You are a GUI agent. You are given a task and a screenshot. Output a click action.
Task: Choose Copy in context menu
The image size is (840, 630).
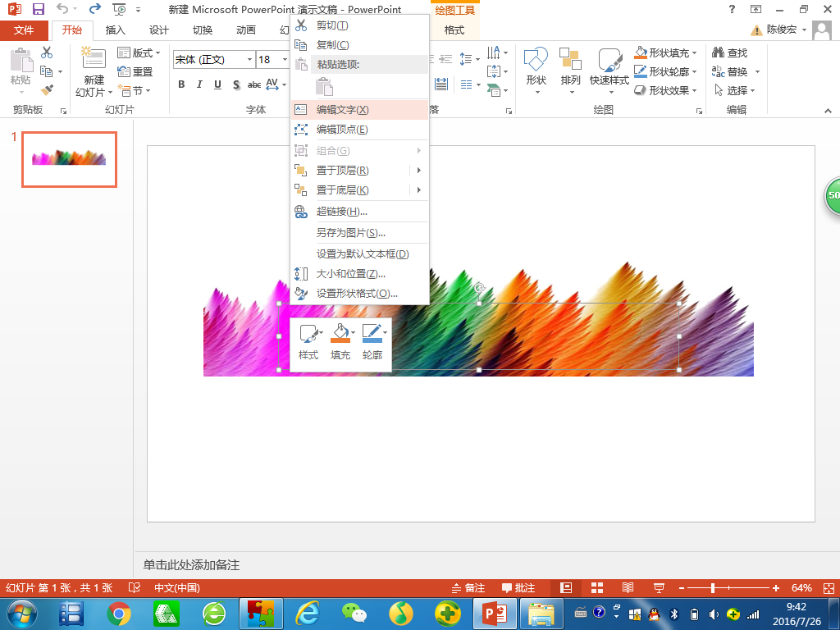pos(359,45)
